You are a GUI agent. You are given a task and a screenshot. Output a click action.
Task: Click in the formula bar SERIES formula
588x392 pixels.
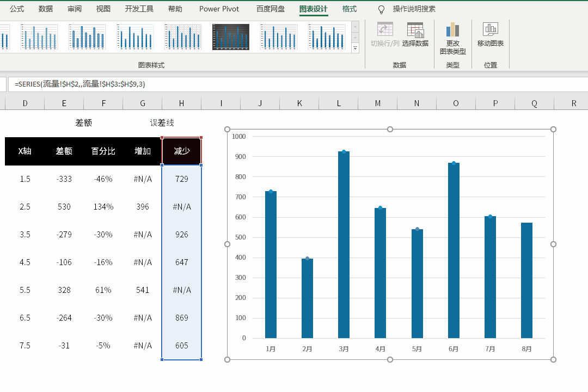(x=80, y=84)
